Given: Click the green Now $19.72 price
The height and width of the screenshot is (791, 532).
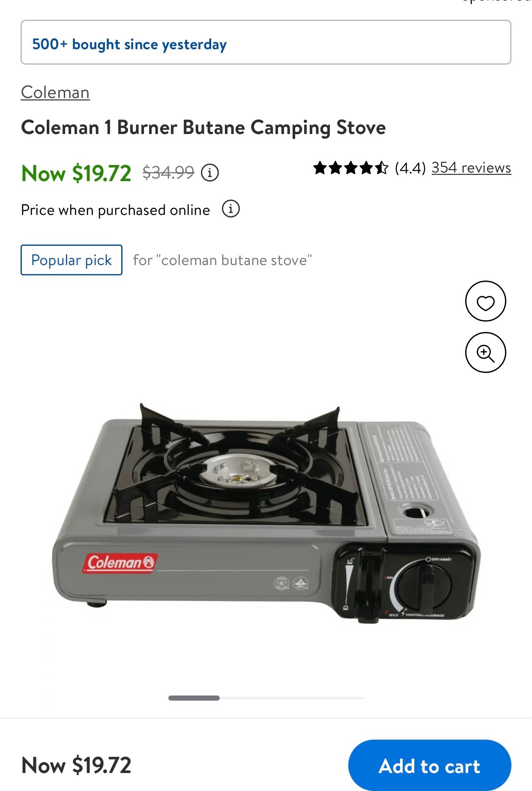Looking at the screenshot, I should pos(76,173).
